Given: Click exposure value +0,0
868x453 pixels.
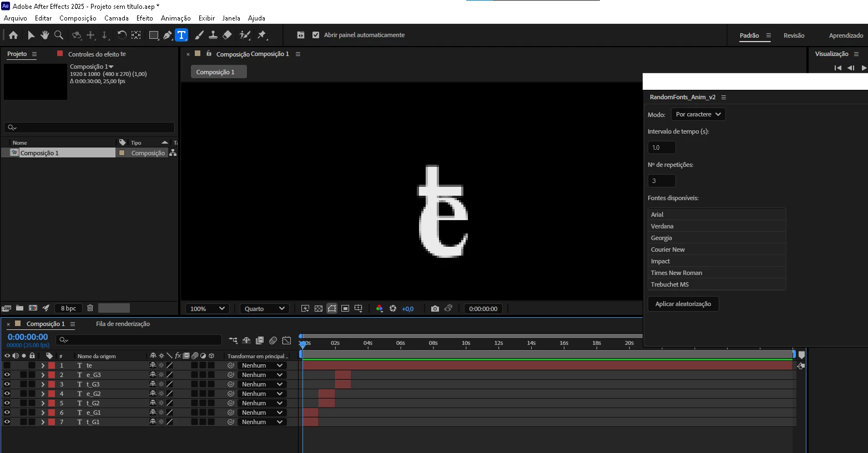Looking at the screenshot, I should tap(408, 309).
